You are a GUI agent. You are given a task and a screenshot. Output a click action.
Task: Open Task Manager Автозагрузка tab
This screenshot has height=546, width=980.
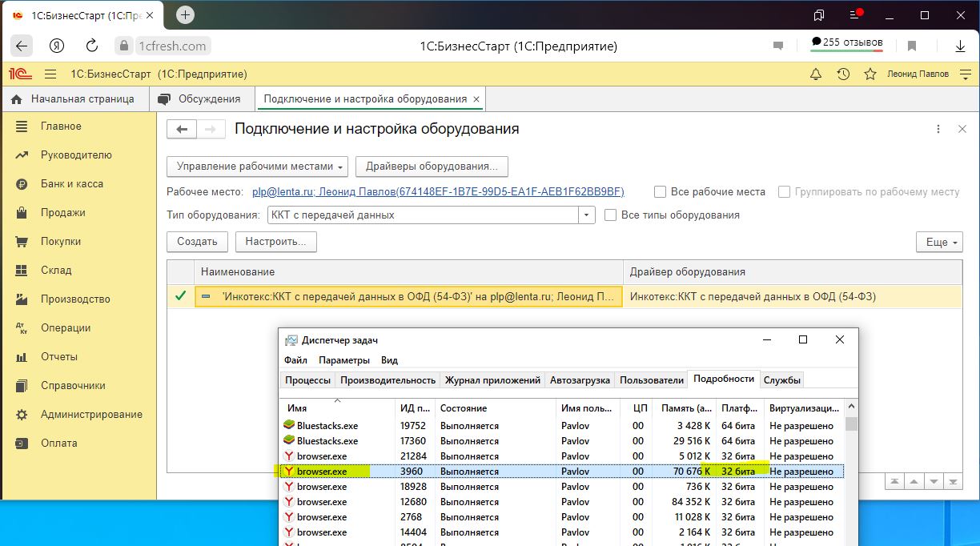(x=580, y=380)
